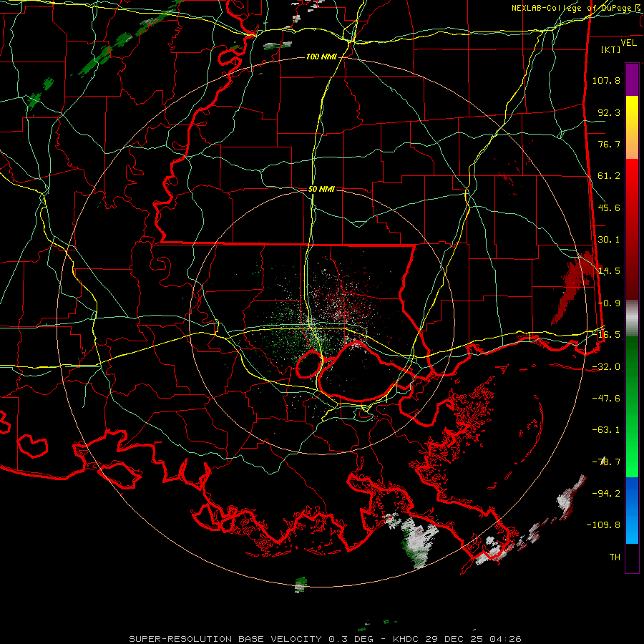Click the -63.1 velocity scale value
Viewport: 644px width, 644px height.
pos(606,430)
